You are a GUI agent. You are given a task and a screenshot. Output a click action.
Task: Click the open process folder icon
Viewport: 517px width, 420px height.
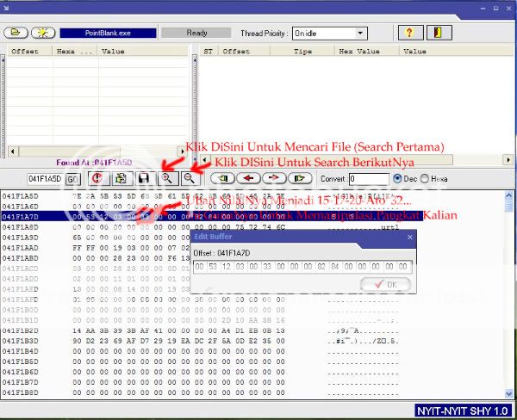pos(16,33)
